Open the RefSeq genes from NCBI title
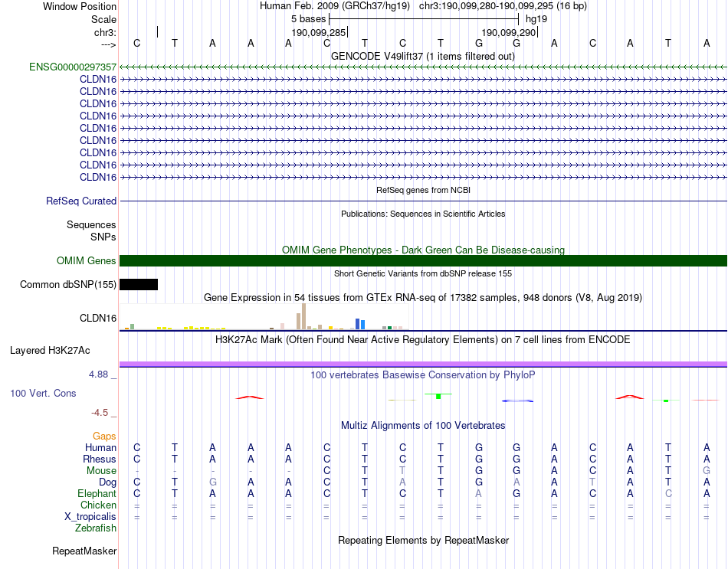This screenshot has height=569, width=728. pyautogui.click(x=423, y=190)
